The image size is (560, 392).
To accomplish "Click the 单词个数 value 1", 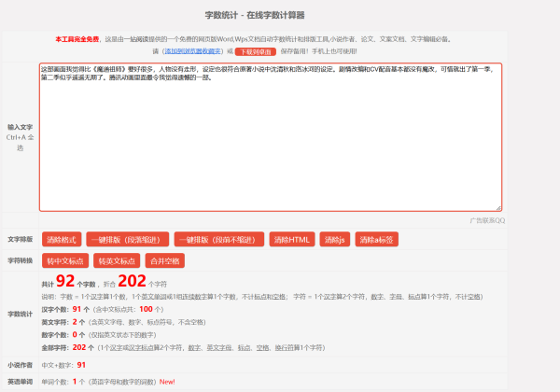I will point(75,382).
